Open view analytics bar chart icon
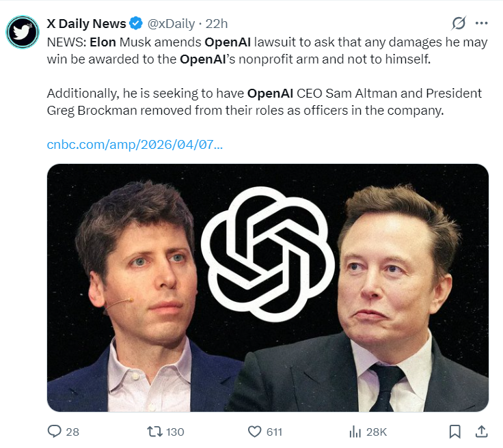The image size is (503, 448). tap(355, 432)
